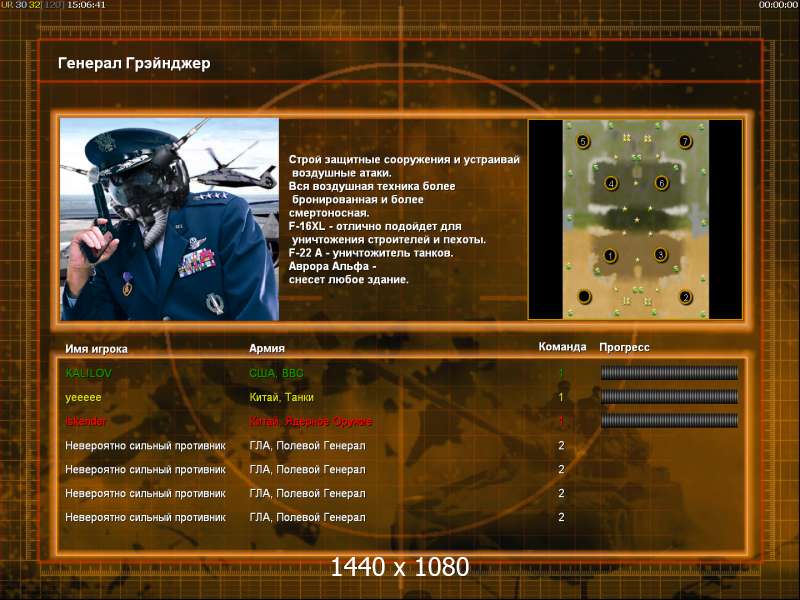Click the army text 'США, ВВС'
The width and height of the screenshot is (800, 600).
point(276,373)
